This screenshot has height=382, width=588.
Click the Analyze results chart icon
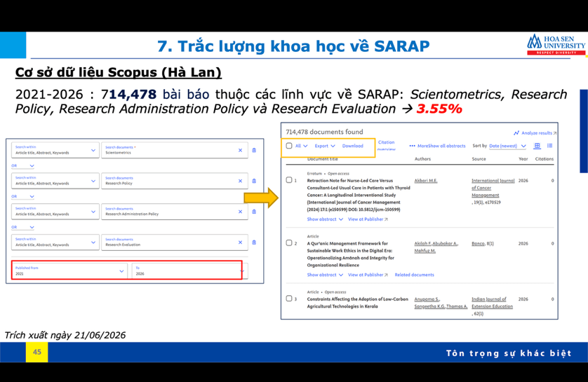(x=516, y=133)
